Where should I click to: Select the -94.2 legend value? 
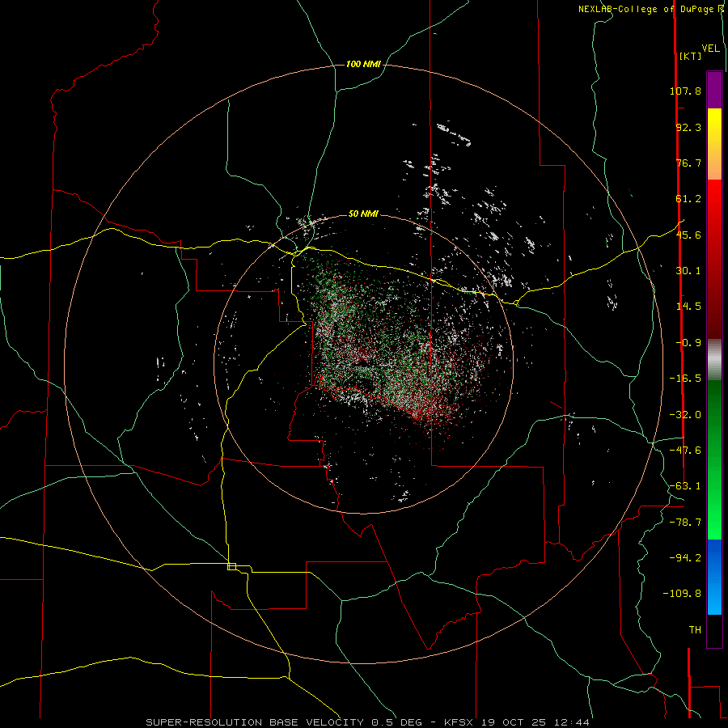coord(685,558)
